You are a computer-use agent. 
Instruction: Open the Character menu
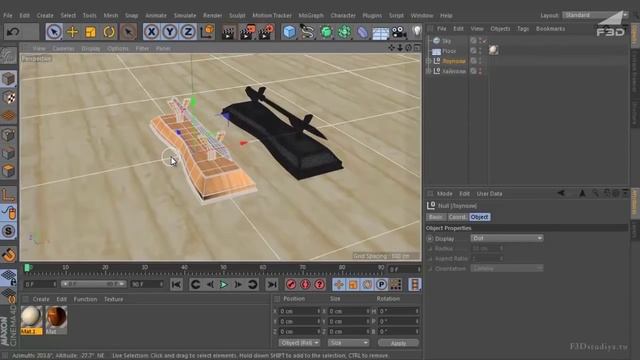(x=343, y=16)
